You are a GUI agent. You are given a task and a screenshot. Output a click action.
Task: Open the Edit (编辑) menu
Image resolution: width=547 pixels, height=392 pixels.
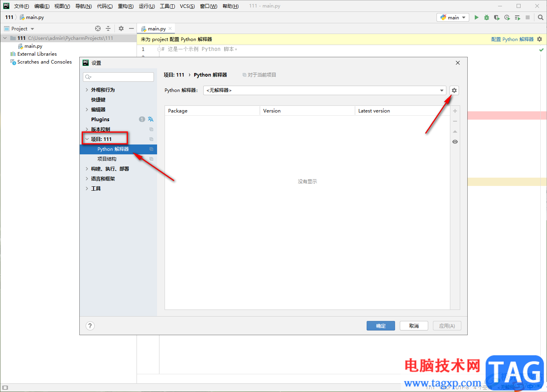coord(41,6)
